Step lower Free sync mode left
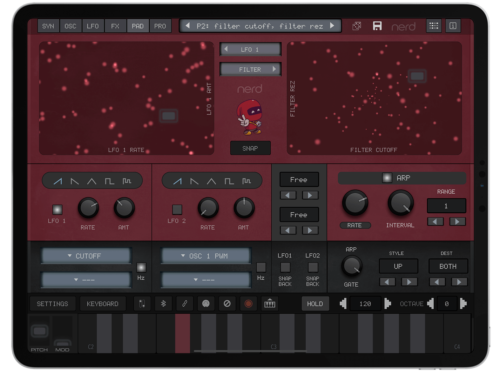 tap(288, 230)
